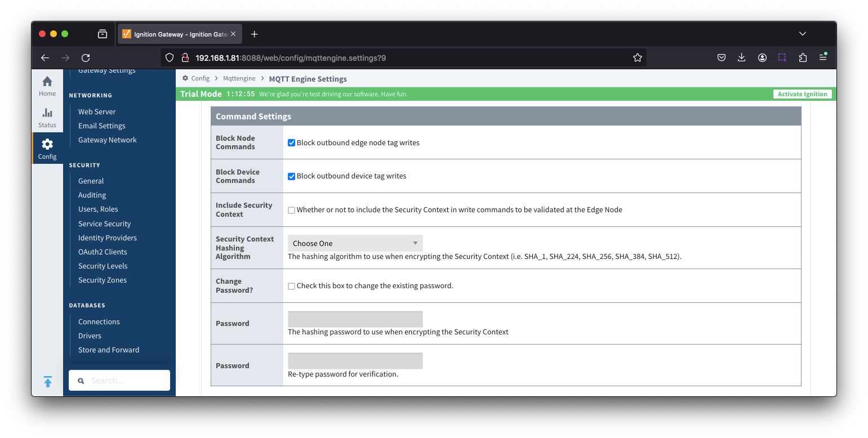This screenshot has width=868, height=438.
Task: Open the Firefox View icon in tab bar
Action: 103,34
